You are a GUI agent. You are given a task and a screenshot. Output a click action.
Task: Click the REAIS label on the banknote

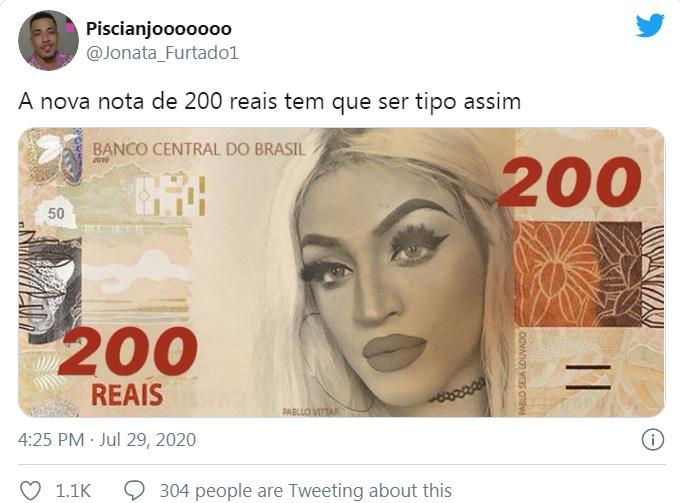click(x=127, y=395)
